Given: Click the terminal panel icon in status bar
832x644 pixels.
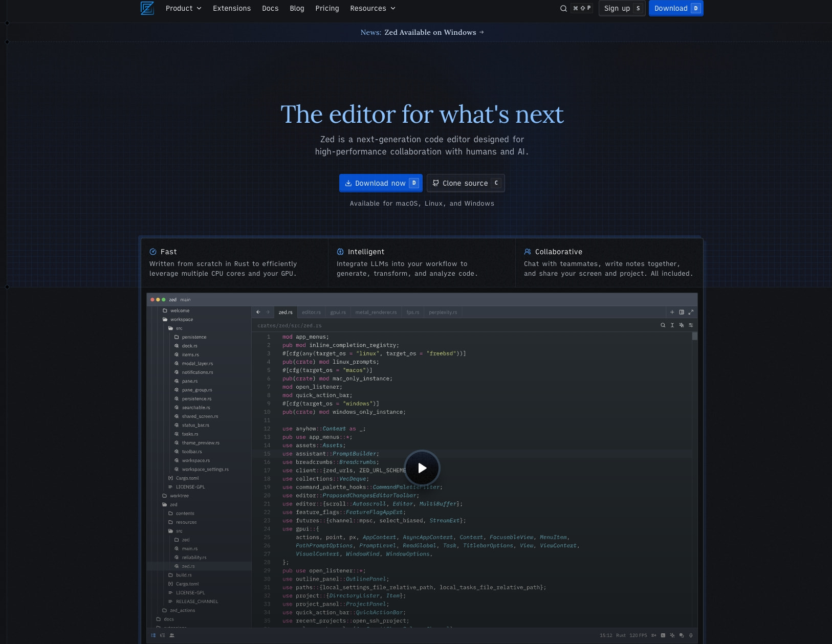Looking at the screenshot, I should (663, 635).
